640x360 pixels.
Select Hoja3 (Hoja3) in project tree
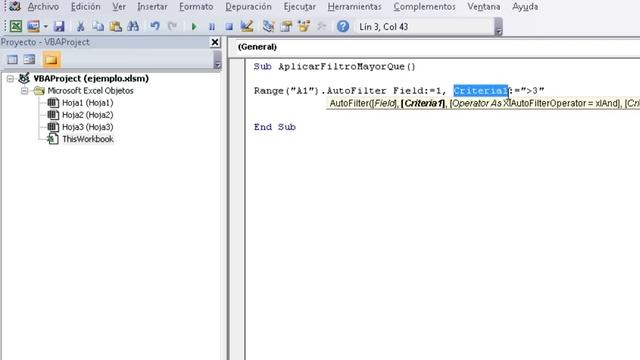point(87,127)
